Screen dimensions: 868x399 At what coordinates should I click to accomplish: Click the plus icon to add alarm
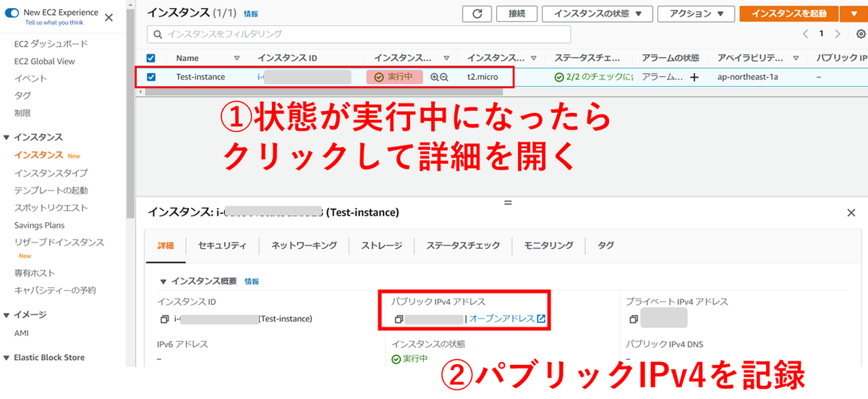(694, 77)
